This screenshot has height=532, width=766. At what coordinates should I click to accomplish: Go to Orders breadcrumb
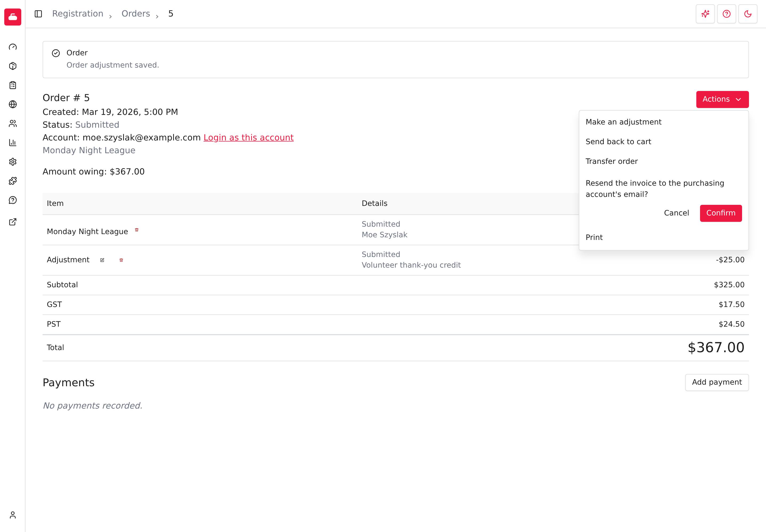coord(136,14)
